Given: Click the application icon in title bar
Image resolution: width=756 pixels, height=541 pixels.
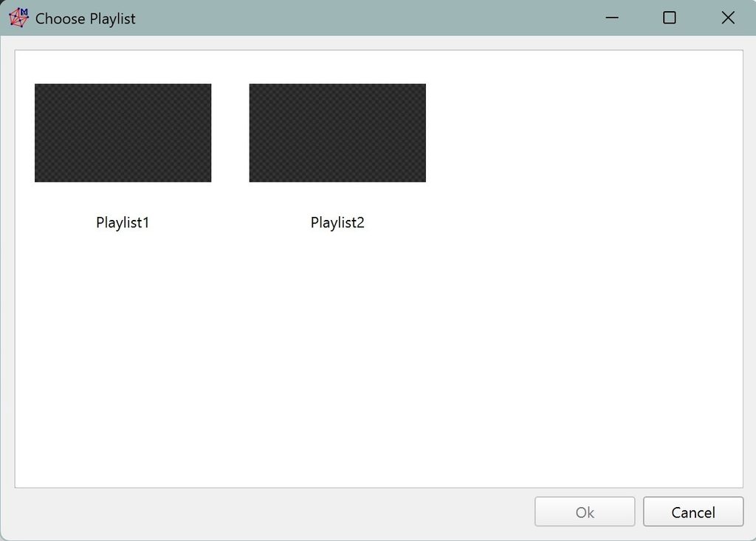Looking at the screenshot, I should pos(18,18).
